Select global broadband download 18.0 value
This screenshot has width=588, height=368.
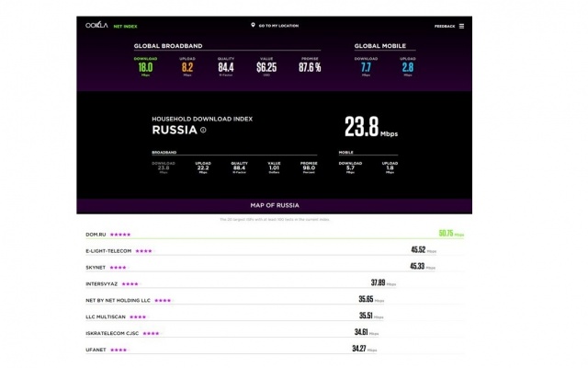tap(145, 67)
